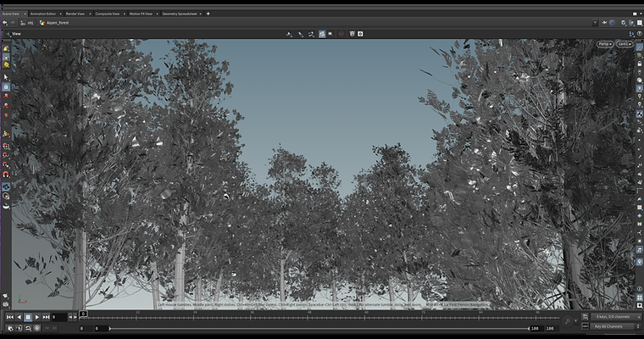The width and height of the screenshot is (644, 339).
Task: Play the animation forward
Action: (x=37, y=317)
